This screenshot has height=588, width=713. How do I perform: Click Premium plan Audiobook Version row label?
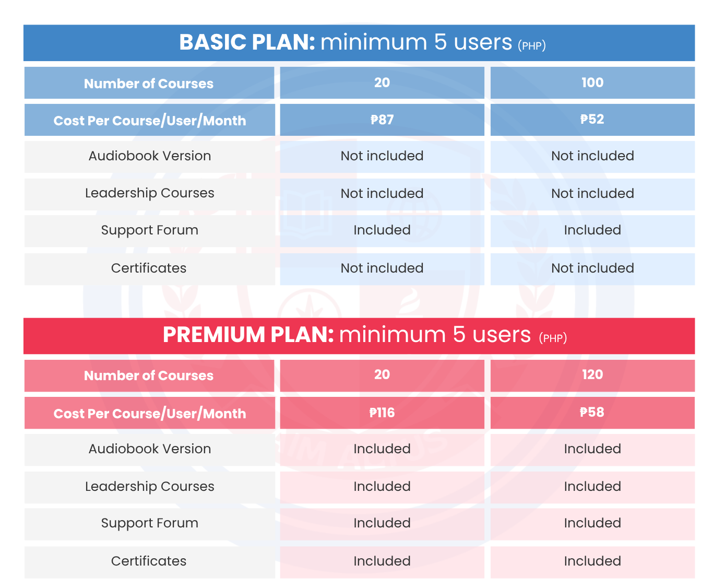(149, 449)
